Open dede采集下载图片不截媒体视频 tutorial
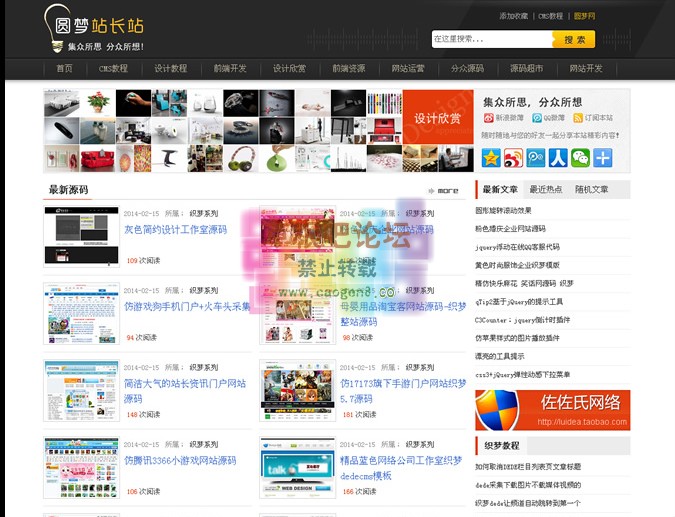This screenshot has height=517, width=675. [528, 485]
